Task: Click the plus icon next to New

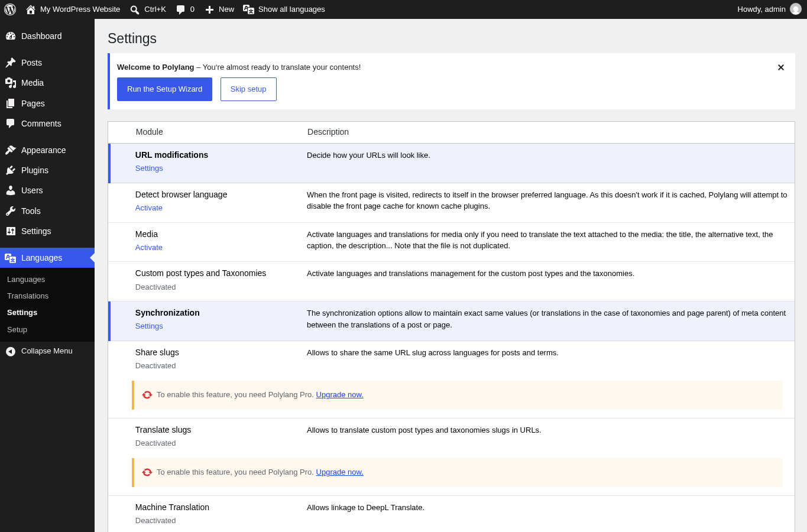Action: point(209,9)
